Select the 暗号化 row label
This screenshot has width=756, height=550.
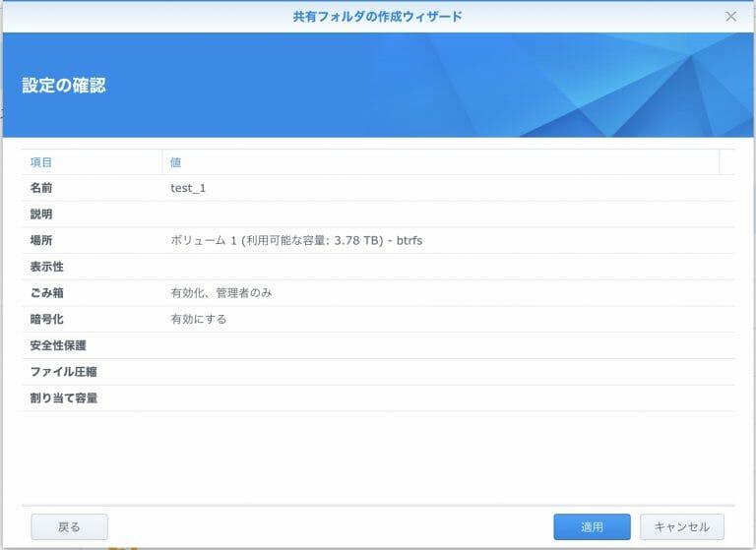tap(47, 319)
